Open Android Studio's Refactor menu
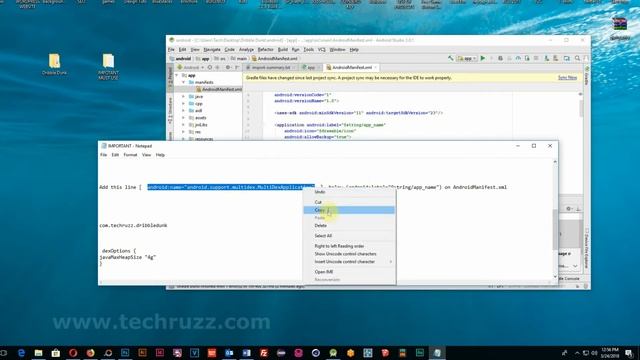The image size is (640, 360). point(265,49)
